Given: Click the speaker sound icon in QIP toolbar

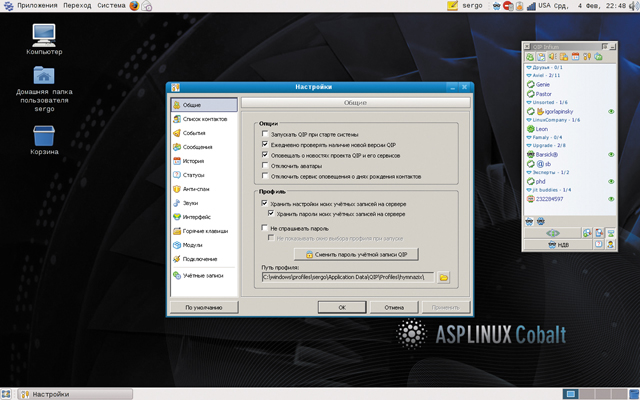Looking at the screenshot, I should pos(553,57).
